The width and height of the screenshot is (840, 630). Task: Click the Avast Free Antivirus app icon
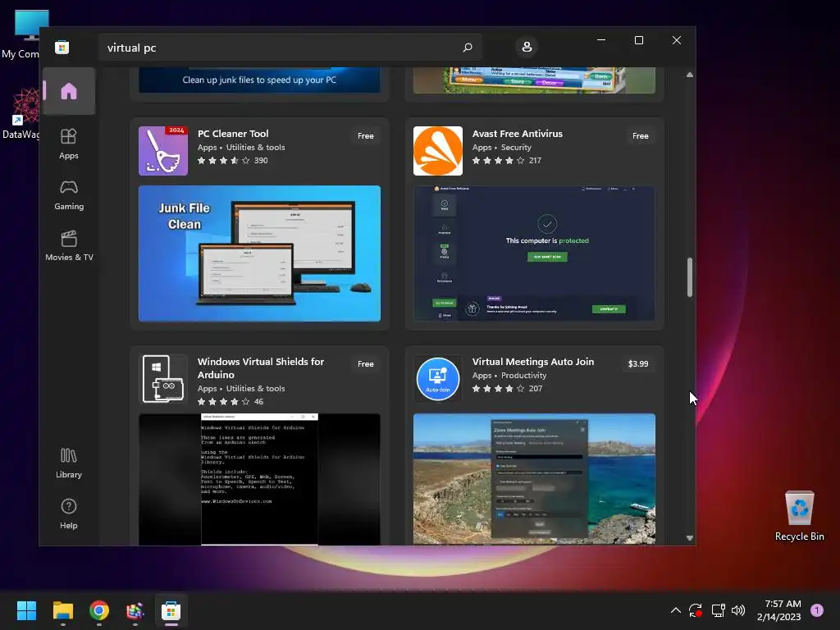coord(438,151)
